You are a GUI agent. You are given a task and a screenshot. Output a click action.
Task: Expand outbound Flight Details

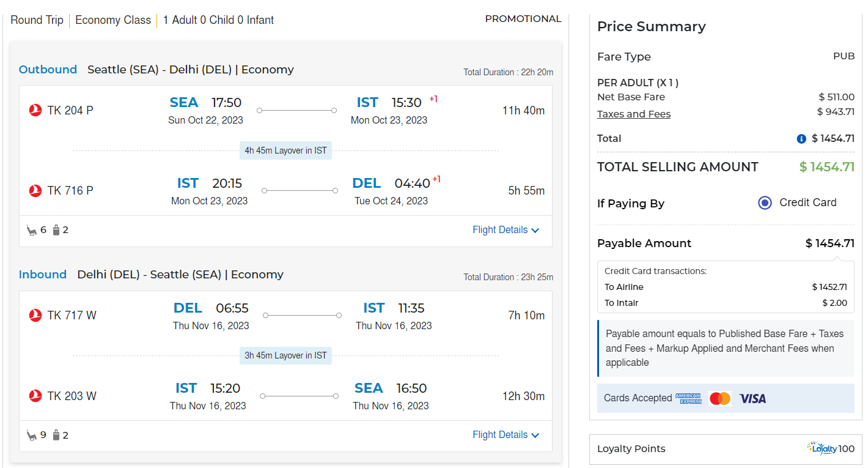(x=506, y=230)
